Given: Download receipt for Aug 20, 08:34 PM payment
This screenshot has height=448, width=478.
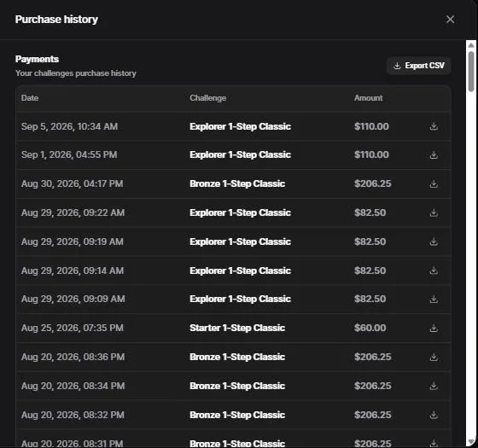Looking at the screenshot, I should (434, 386).
